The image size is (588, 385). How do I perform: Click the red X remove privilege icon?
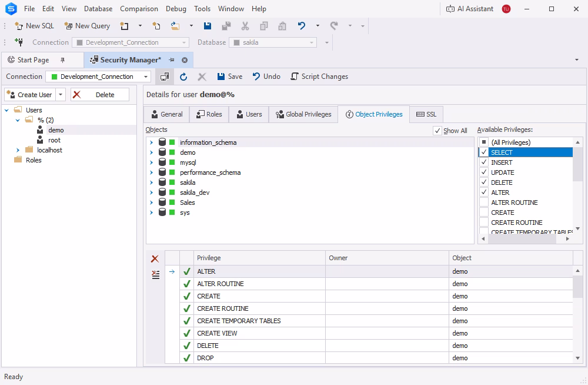[x=155, y=259]
